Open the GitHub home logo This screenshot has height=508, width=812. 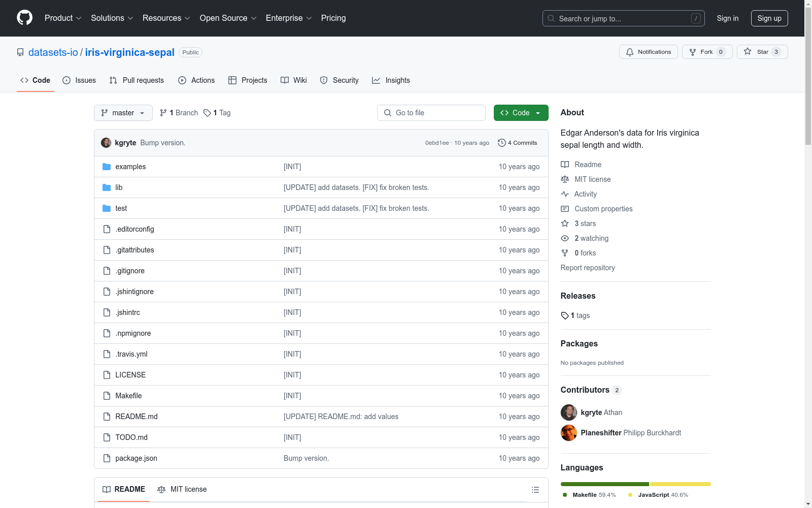coord(24,18)
